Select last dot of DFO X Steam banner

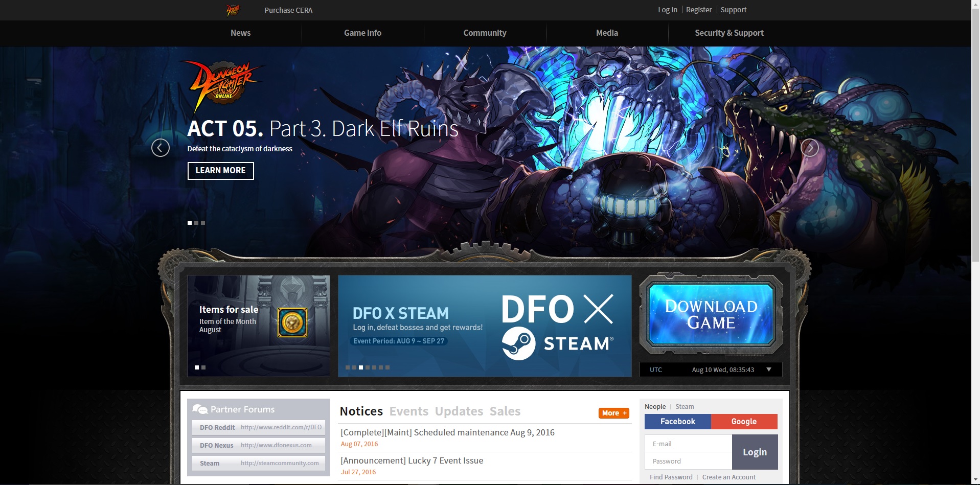[388, 367]
